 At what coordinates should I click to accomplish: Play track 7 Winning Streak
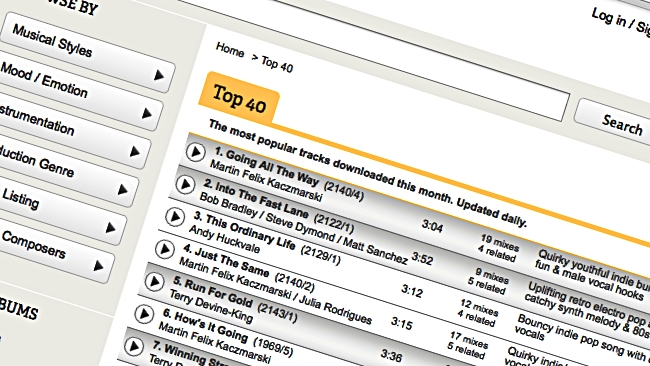(x=134, y=347)
